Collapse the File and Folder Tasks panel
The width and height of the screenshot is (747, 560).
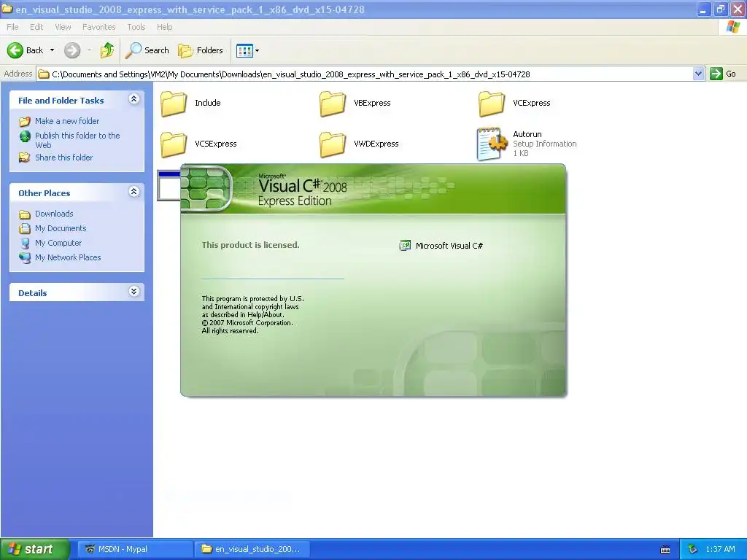(134, 99)
